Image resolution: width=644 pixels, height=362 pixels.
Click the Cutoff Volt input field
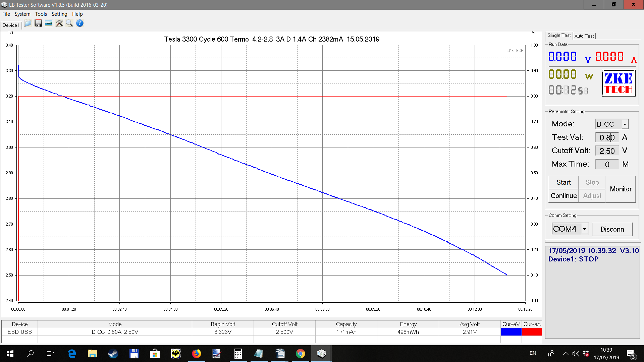point(607,151)
